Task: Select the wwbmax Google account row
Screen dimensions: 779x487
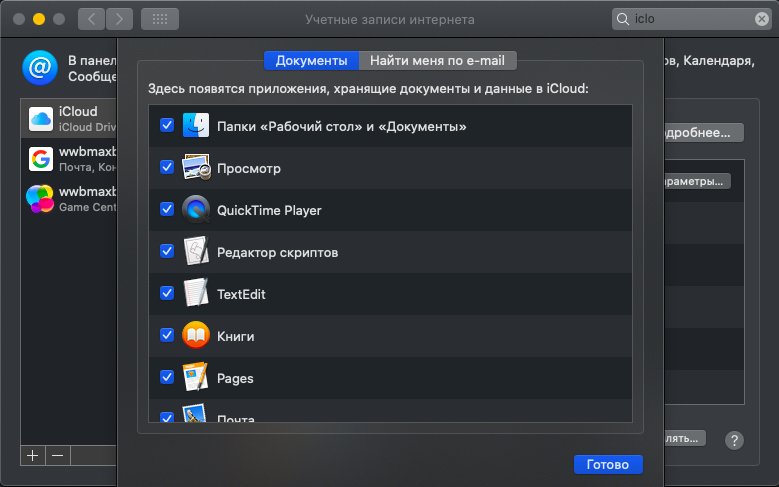Action: point(69,159)
